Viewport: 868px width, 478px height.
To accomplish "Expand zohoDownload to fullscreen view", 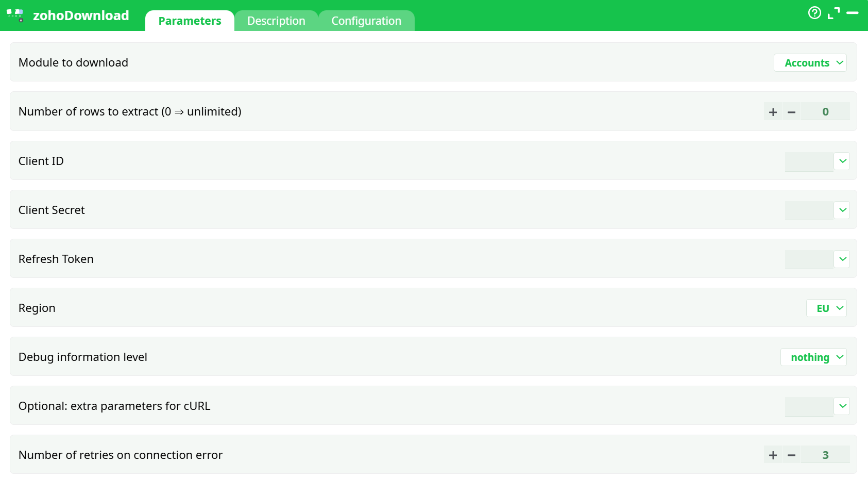I will [834, 13].
